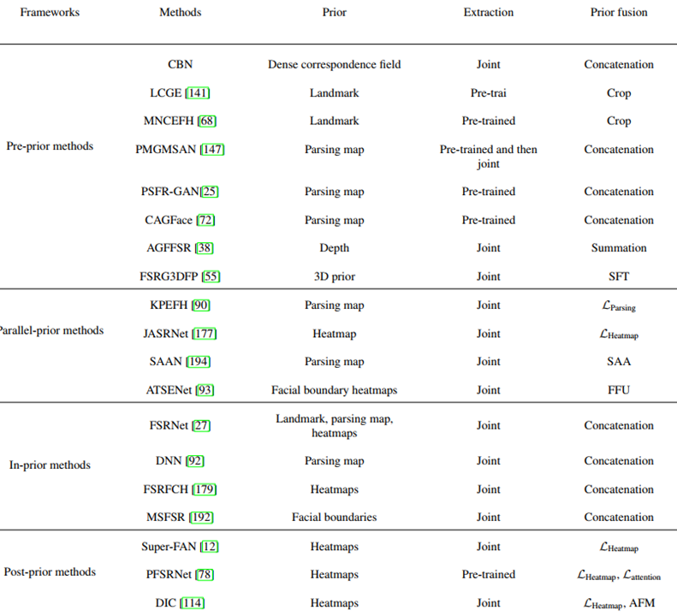Image resolution: width=677 pixels, height=616 pixels.
Task: Click the DIC citation 114
Action: [x=192, y=603]
